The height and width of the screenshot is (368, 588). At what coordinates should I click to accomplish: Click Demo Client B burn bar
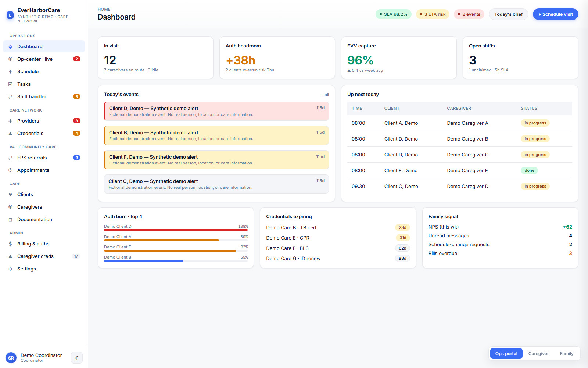coord(176,261)
